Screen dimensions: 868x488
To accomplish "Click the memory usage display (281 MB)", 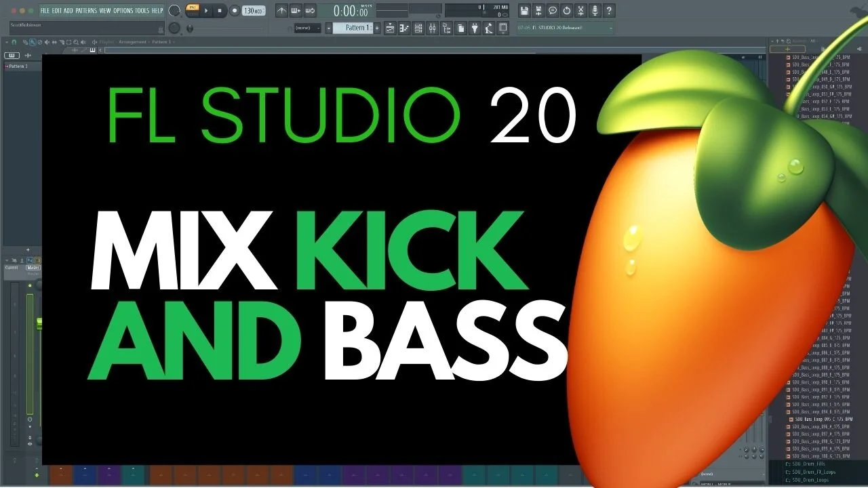I will tap(500, 7).
